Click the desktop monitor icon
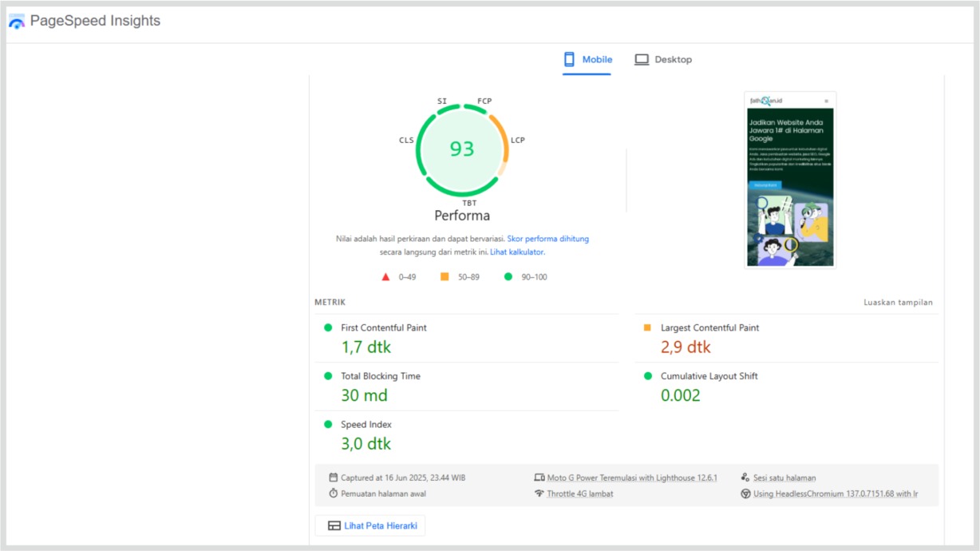 642,60
